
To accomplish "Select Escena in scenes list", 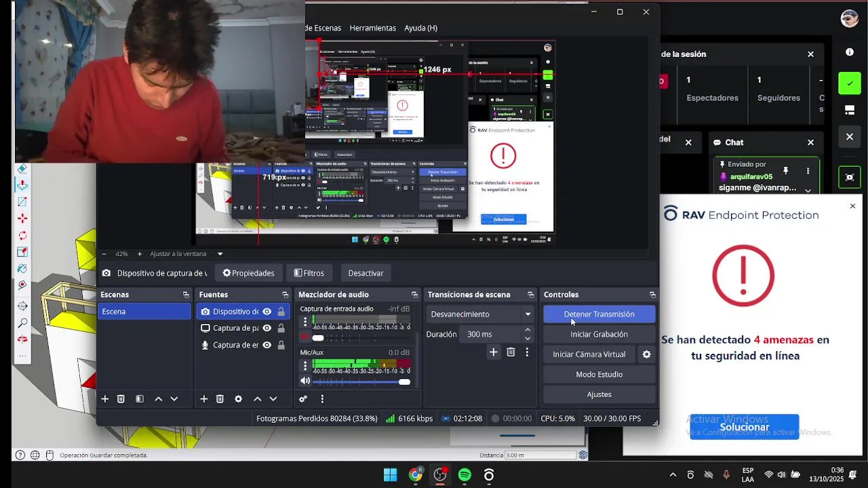I will (x=144, y=312).
